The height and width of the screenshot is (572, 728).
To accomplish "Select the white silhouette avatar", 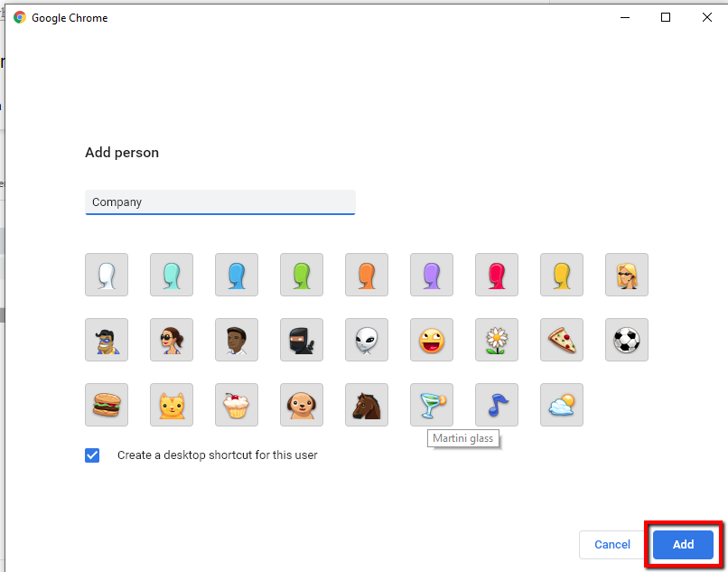I will click(x=107, y=275).
